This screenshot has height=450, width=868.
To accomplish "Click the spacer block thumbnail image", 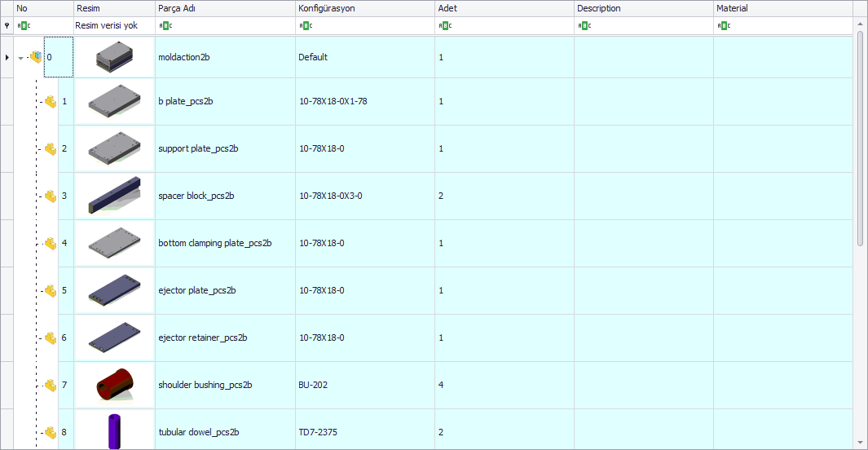I will (x=115, y=196).
